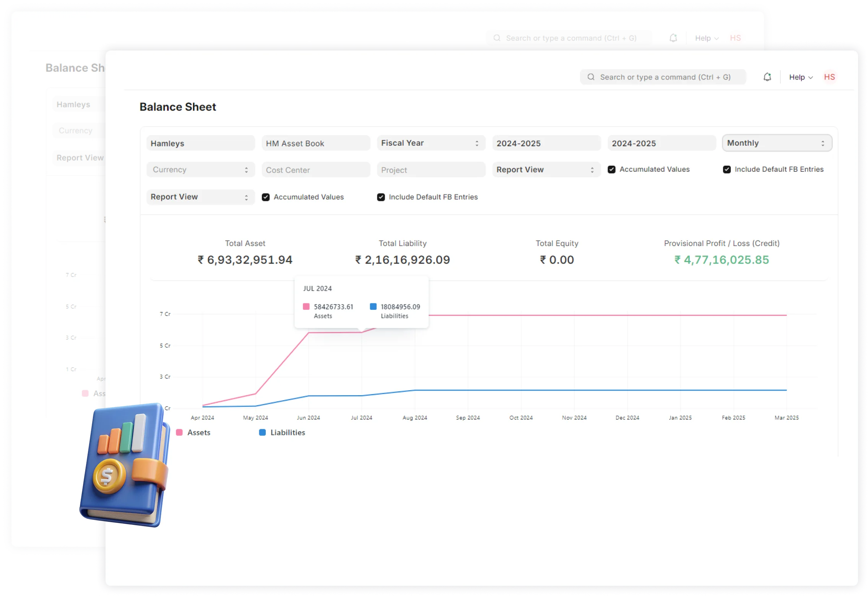
Task: Open the Fiscal Year dropdown
Action: [431, 143]
